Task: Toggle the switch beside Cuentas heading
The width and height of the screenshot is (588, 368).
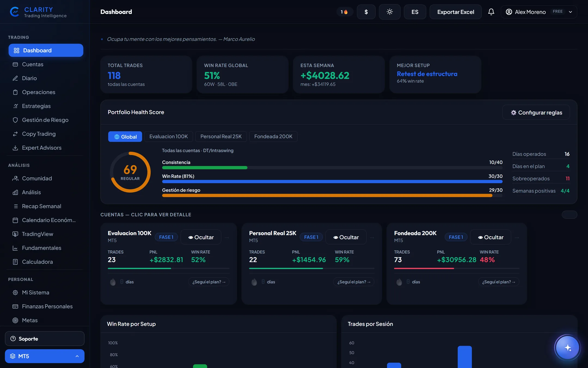Action: [x=569, y=215]
